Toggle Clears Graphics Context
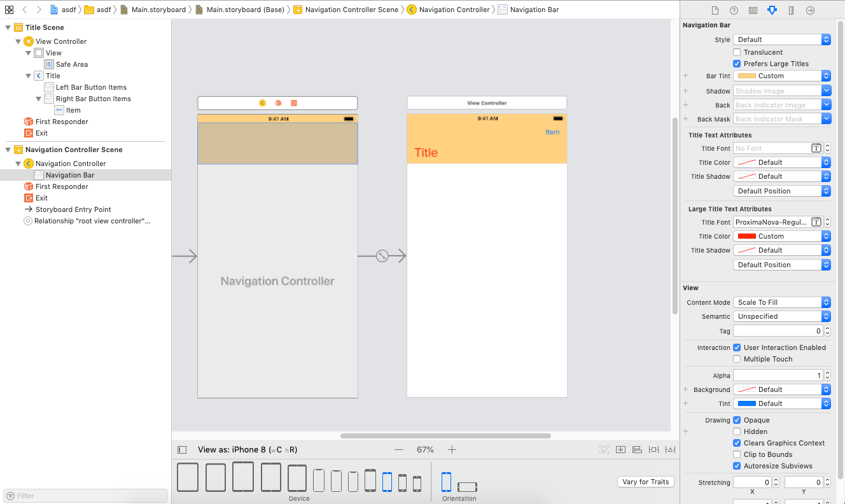Screen dimensions: 845x504 click(x=737, y=443)
